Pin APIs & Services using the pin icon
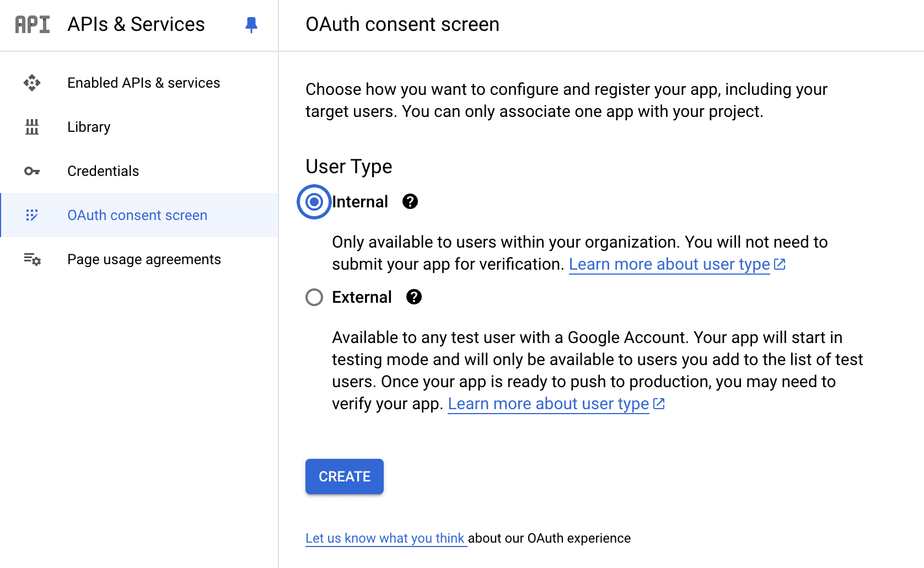924x568 pixels. point(251,25)
